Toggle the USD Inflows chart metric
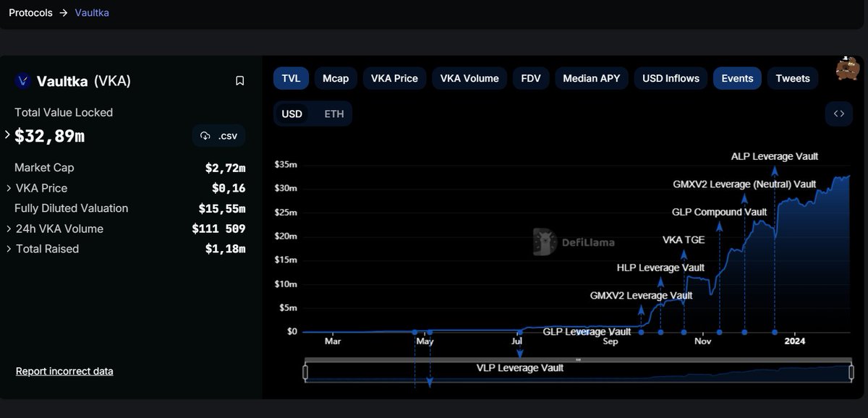 click(x=671, y=78)
